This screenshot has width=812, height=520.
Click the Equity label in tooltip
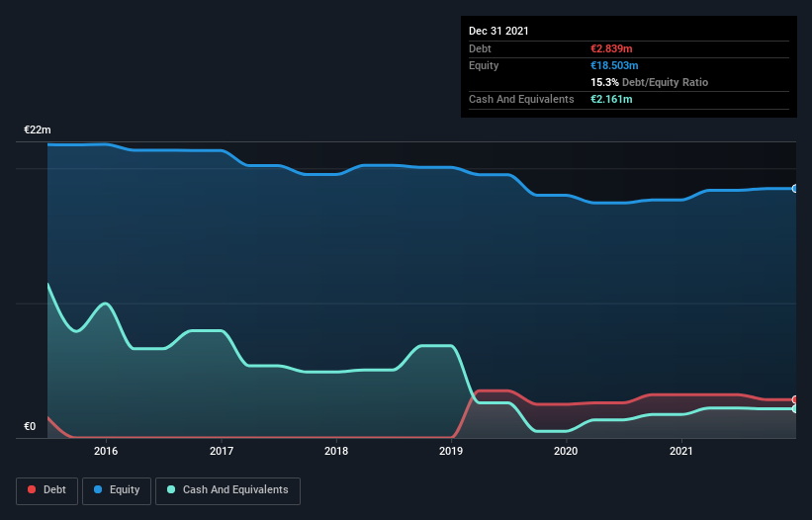pos(484,65)
